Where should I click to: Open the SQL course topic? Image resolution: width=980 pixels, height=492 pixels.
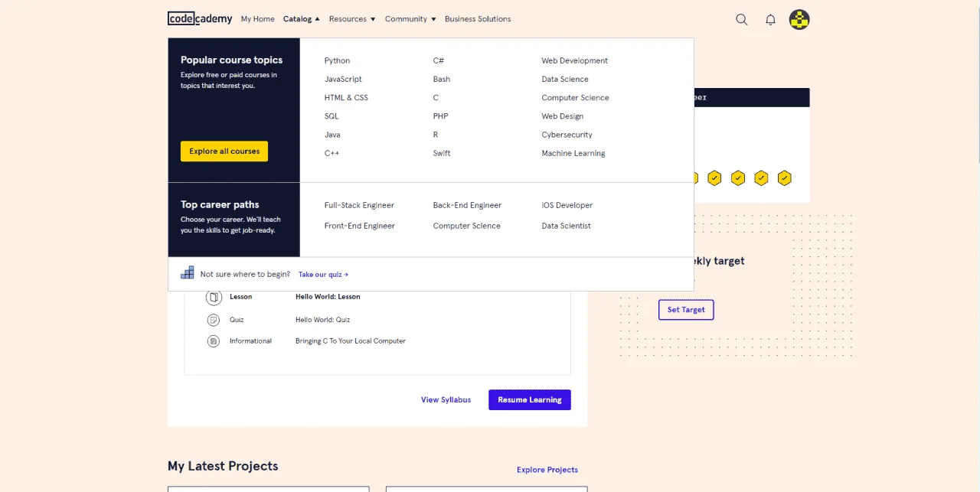[x=332, y=116]
